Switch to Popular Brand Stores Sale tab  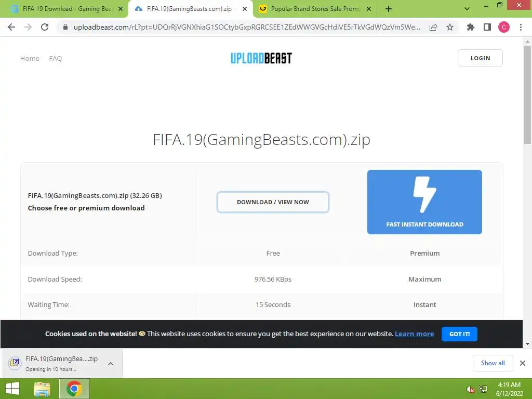coord(315,9)
